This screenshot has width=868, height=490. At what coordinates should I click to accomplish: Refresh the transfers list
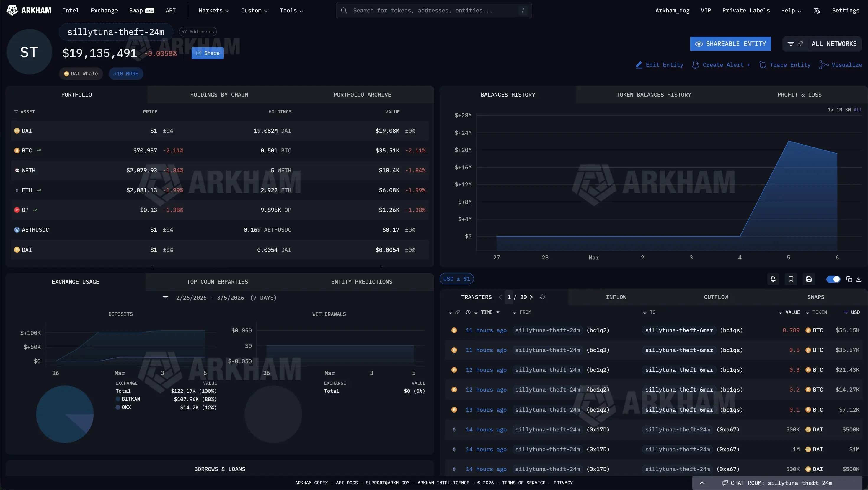coord(542,297)
